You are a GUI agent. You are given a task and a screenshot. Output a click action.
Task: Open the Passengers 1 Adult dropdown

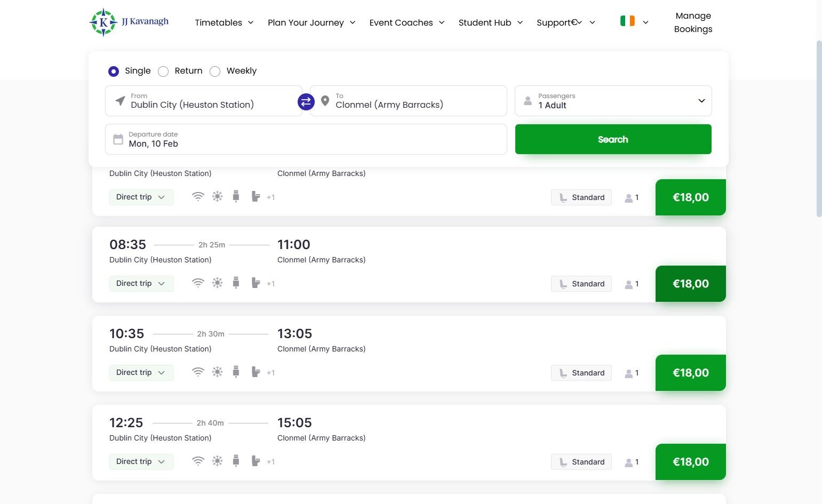[613, 101]
